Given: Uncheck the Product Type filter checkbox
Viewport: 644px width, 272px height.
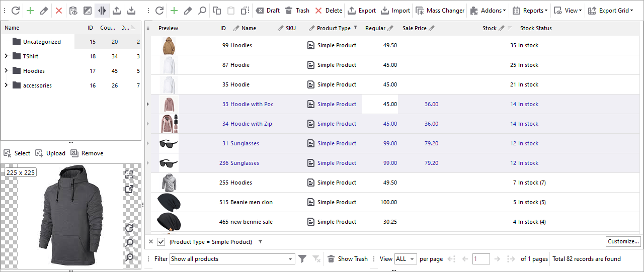Looking at the screenshot, I should [x=161, y=242].
